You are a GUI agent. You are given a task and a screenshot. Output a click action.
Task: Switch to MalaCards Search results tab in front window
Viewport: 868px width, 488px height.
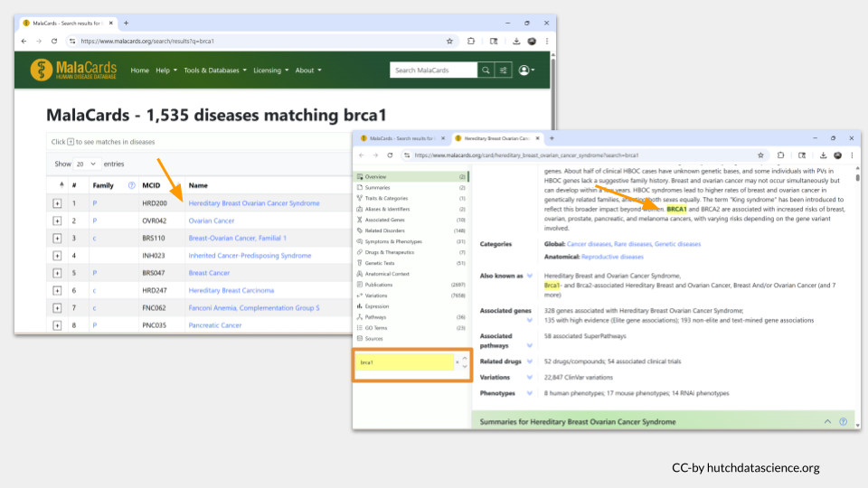click(401, 138)
